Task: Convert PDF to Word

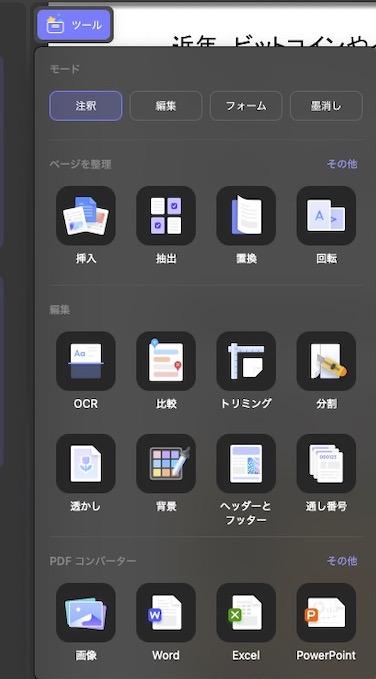Action: (166, 612)
